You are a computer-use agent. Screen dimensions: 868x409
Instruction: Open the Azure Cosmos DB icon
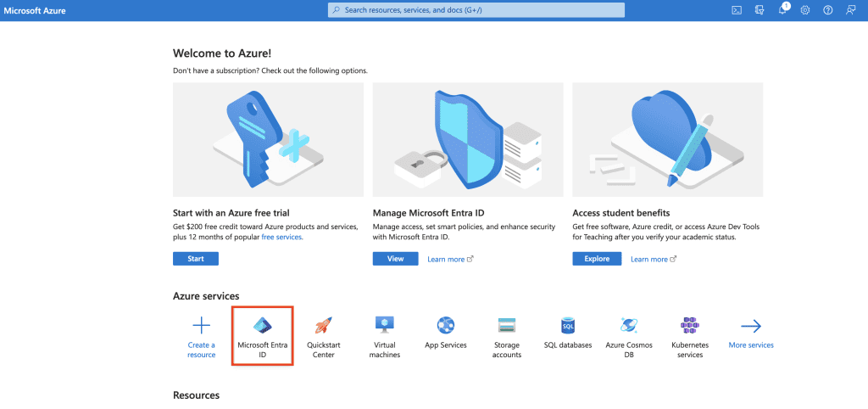629,325
